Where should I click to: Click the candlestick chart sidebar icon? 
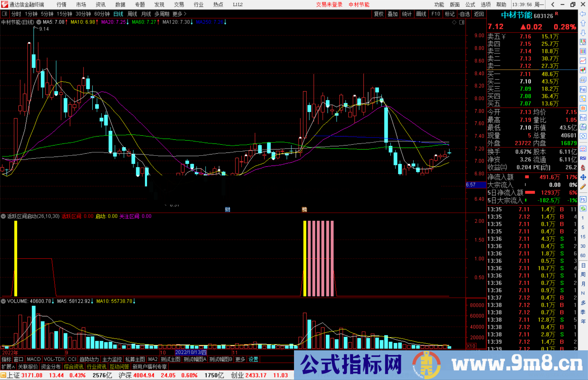click(x=583, y=70)
